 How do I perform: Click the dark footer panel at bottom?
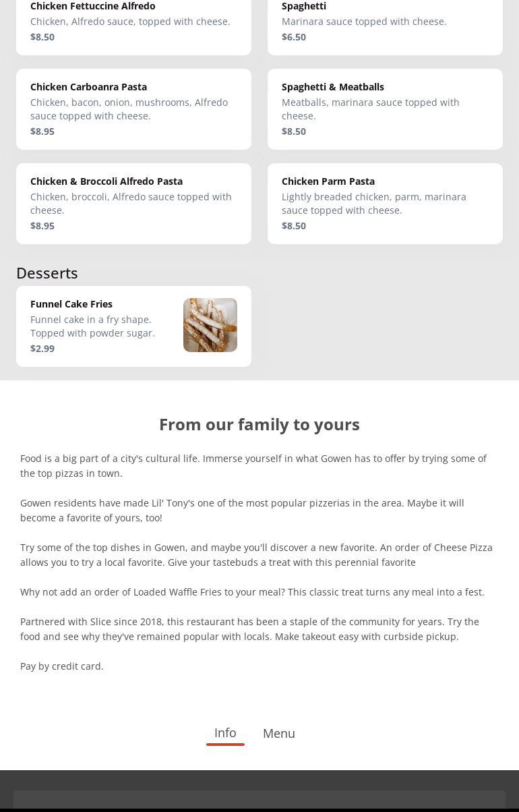[x=259, y=799]
